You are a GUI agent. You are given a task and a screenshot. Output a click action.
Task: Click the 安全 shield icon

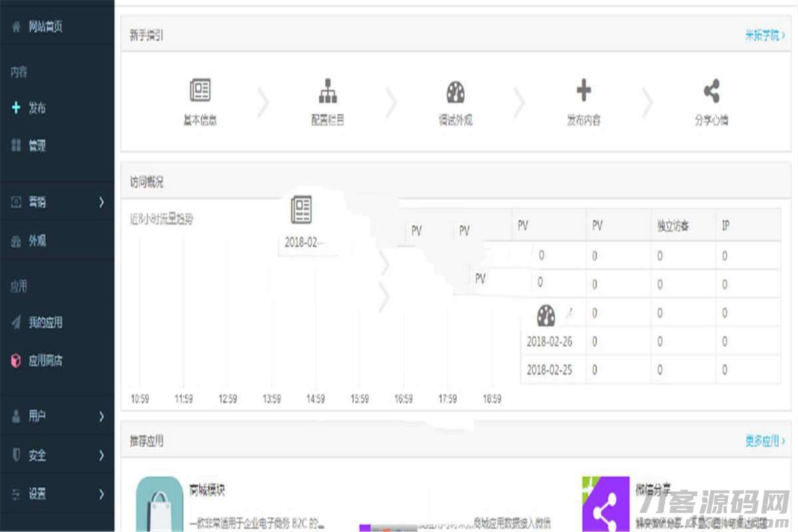15,456
